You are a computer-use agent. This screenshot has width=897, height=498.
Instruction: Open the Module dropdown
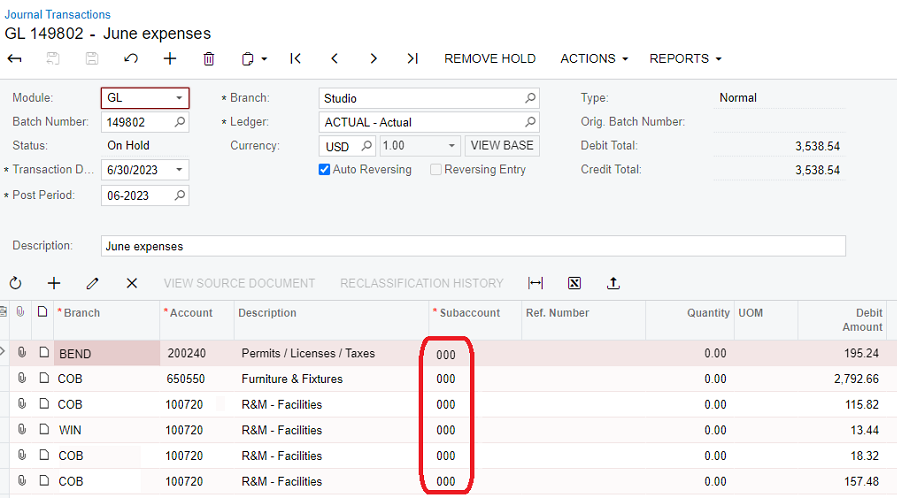click(179, 98)
